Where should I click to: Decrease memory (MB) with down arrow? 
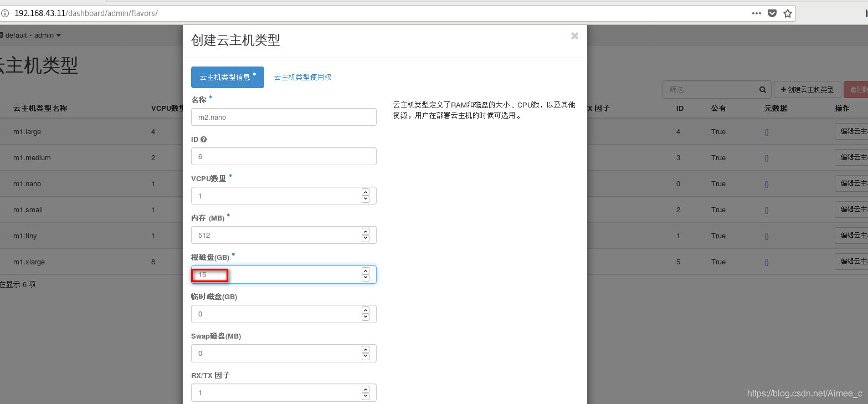365,238
